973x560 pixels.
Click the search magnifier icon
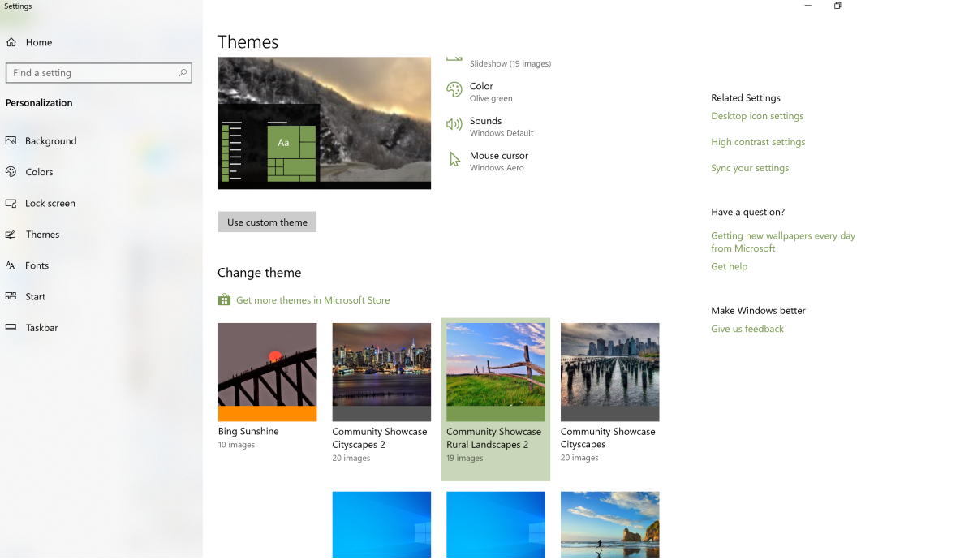pos(183,73)
